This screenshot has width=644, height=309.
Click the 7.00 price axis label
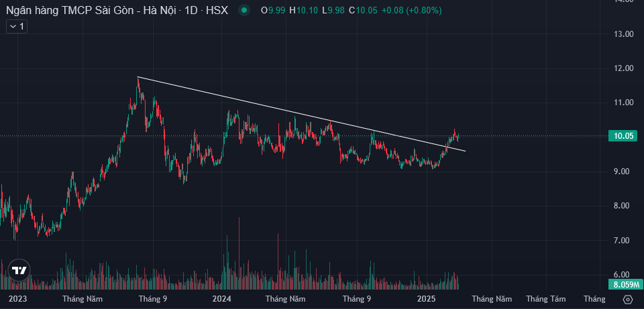coord(623,241)
